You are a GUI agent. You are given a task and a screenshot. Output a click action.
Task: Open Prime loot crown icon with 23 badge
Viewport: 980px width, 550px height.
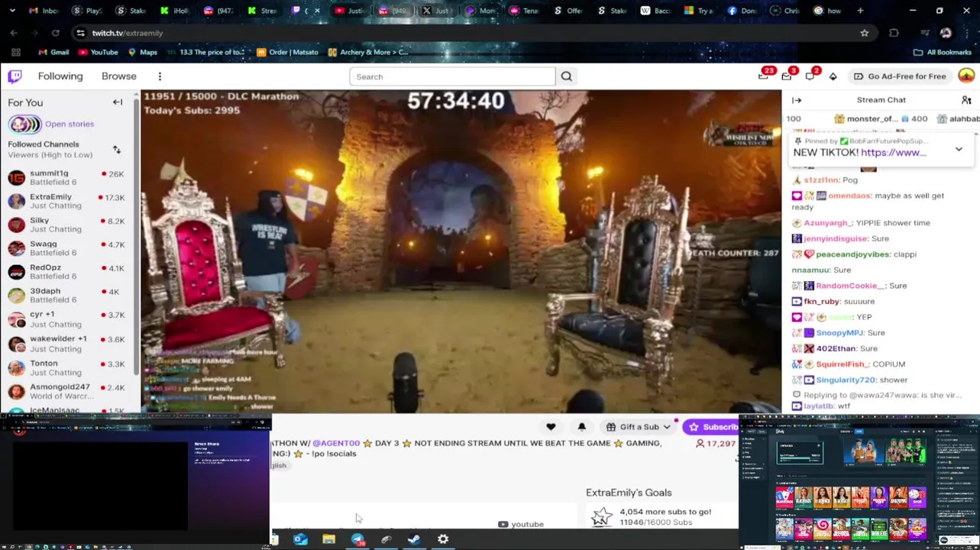click(x=764, y=76)
